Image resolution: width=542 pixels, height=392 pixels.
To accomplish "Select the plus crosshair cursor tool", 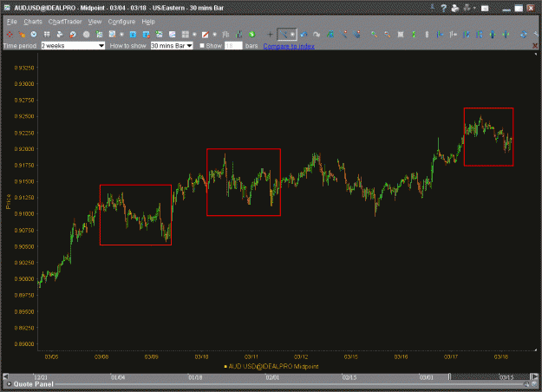I will pyautogui.click(x=270, y=34).
